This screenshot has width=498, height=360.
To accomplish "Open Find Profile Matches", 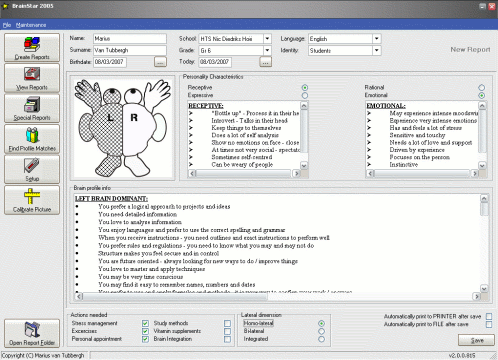I will (x=32, y=139).
